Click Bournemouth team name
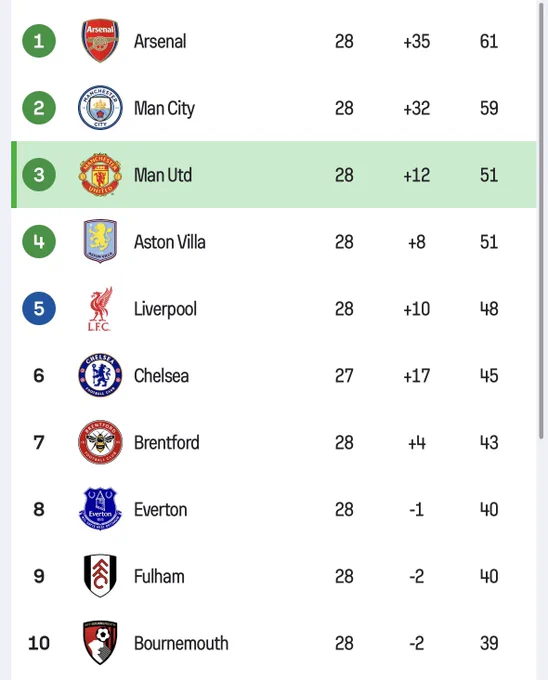The height and width of the screenshot is (680, 548). pos(181,644)
